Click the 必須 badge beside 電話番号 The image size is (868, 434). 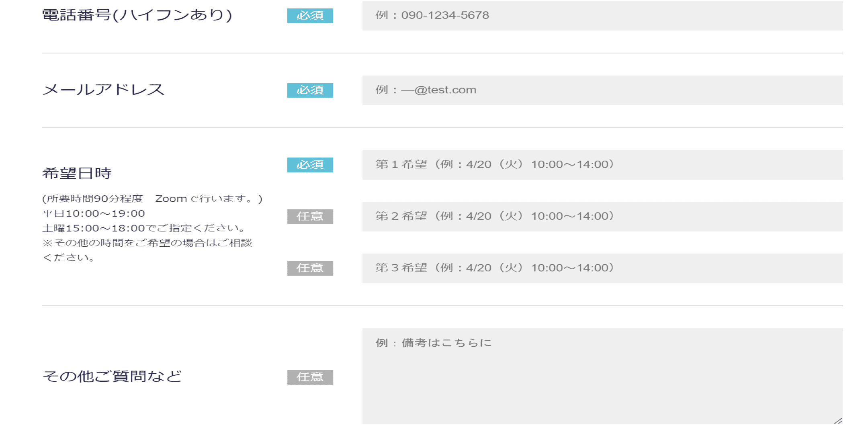[x=310, y=16]
